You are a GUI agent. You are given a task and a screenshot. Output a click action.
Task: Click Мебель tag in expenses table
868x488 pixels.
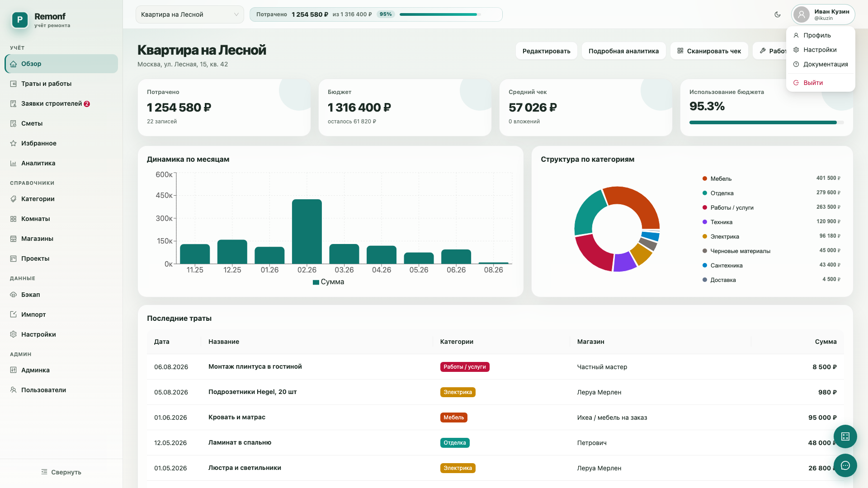click(x=453, y=418)
